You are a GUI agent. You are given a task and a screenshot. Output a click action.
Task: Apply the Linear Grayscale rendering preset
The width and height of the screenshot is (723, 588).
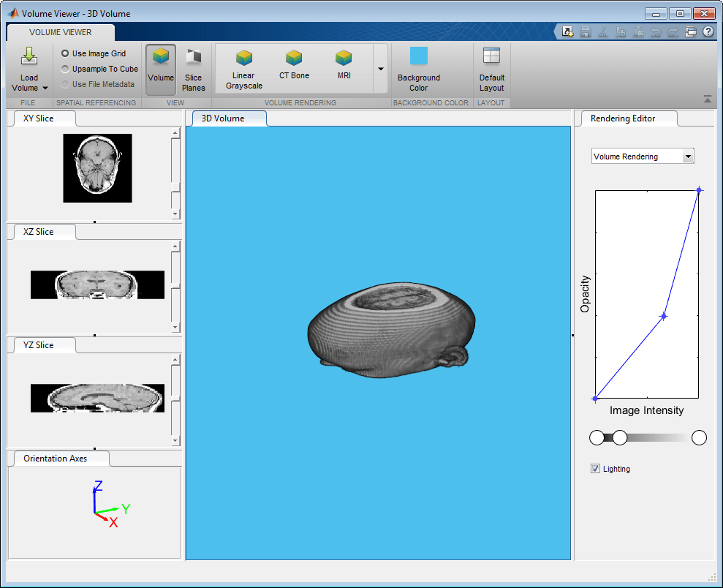click(x=243, y=67)
